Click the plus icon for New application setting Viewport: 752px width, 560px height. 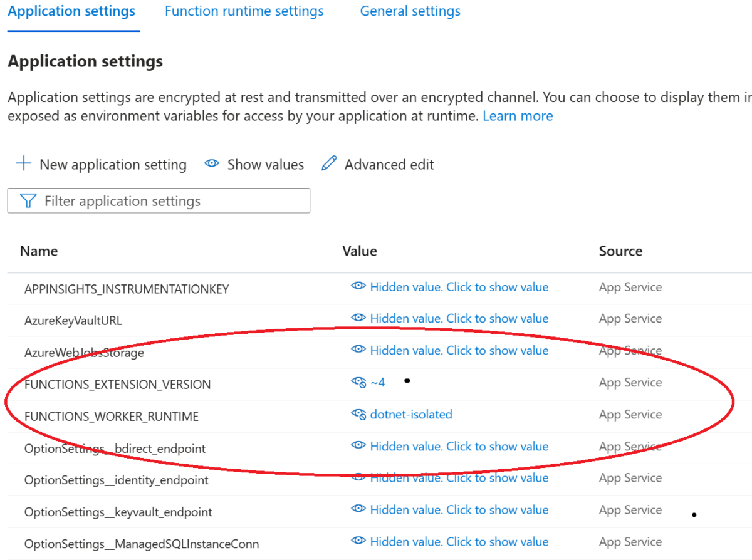(x=23, y=164)
